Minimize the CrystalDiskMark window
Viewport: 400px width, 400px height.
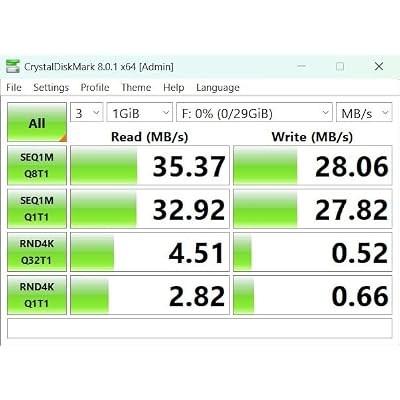tap(302, 66)
